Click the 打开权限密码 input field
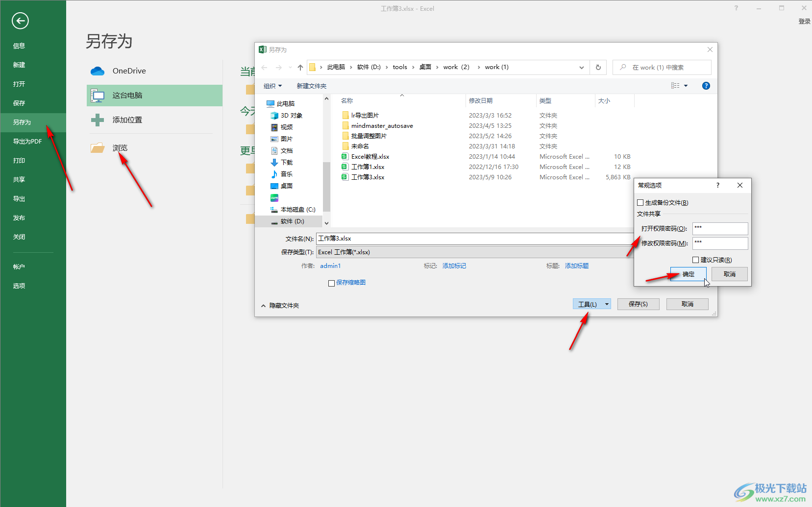 [720, 229]
